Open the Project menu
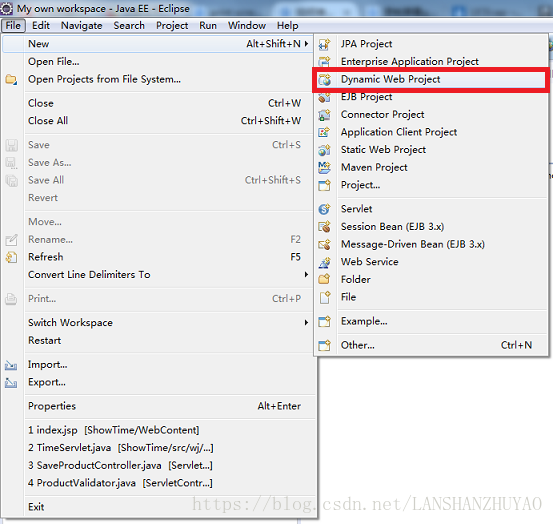This screenshot has height=524, width=553. [172, 26]
